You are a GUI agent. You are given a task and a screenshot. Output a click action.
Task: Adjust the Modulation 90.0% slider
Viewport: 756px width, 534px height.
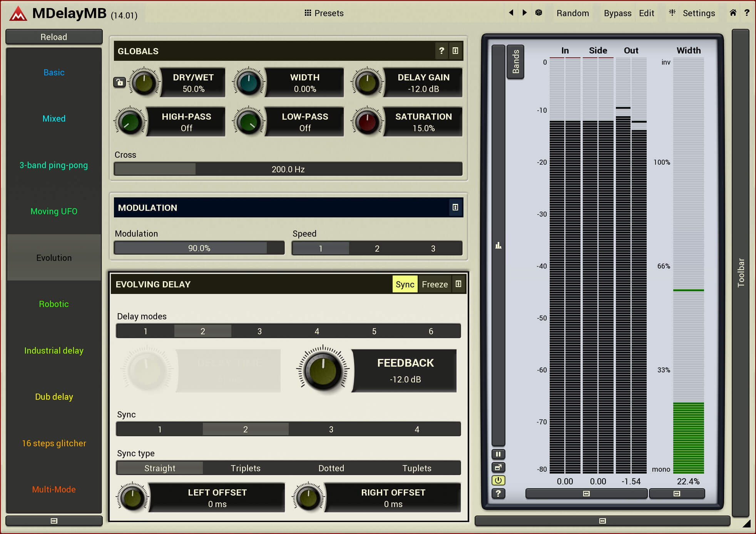[x=199, y=248]
